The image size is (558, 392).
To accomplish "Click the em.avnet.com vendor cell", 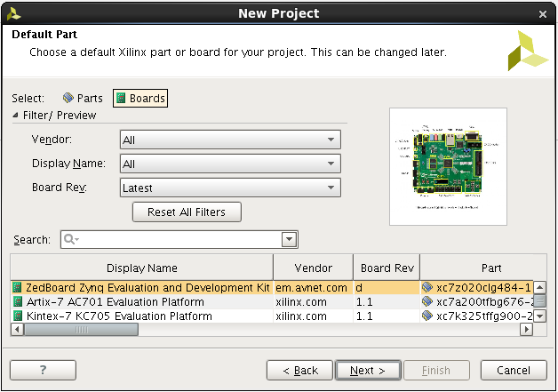I will point(313,287).
